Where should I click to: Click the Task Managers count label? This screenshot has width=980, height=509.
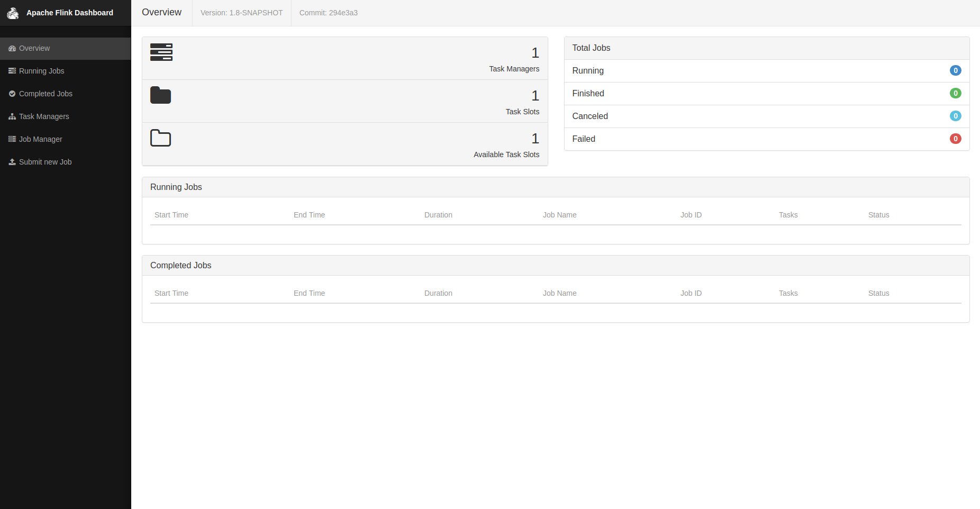514,69
